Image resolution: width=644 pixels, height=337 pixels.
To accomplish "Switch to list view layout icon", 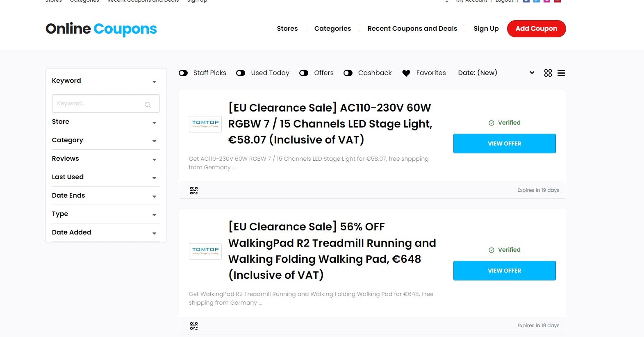I will click(561, 73).
